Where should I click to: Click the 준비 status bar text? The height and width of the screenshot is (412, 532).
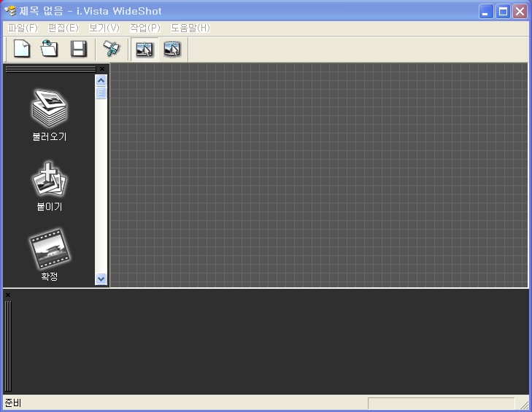pyautogui.click(x=13, y=403)
